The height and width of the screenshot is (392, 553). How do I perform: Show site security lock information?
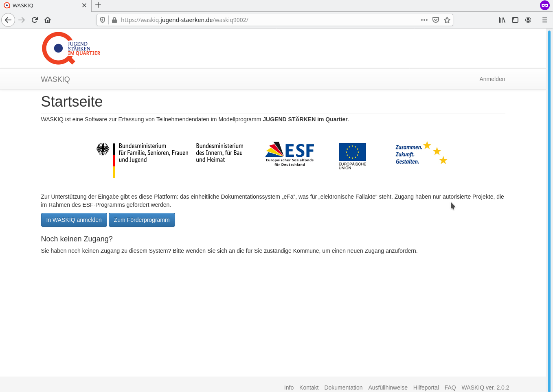pyautogui.click(x=114, y=20)
